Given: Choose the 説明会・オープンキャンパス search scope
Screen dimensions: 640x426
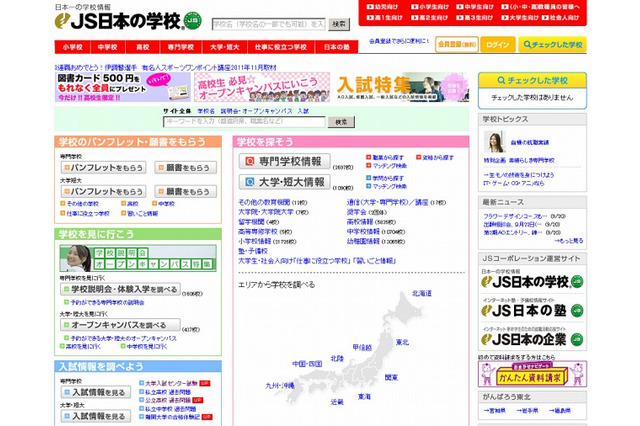Looking at the screenshot, I should (x=256, y=111).
